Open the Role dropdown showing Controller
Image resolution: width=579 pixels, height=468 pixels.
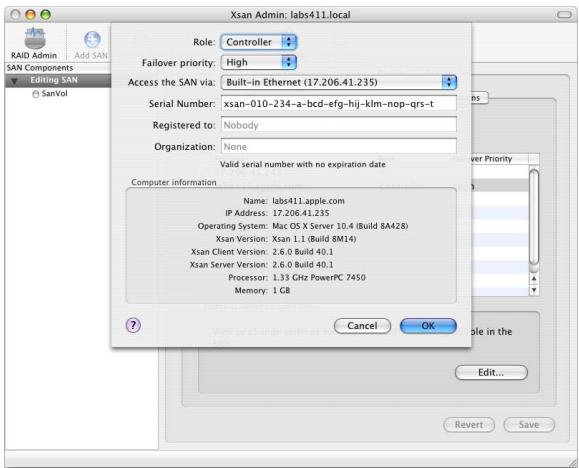(258, 42)
